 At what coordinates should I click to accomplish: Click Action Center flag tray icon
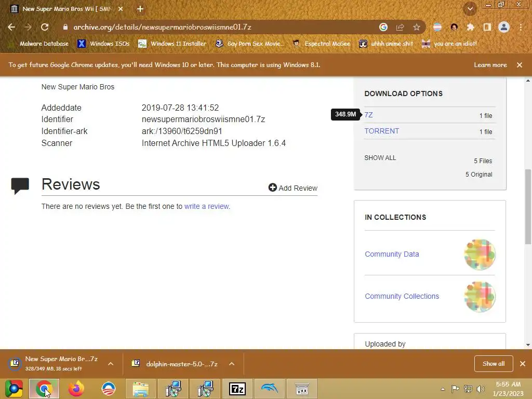(455, 389)
